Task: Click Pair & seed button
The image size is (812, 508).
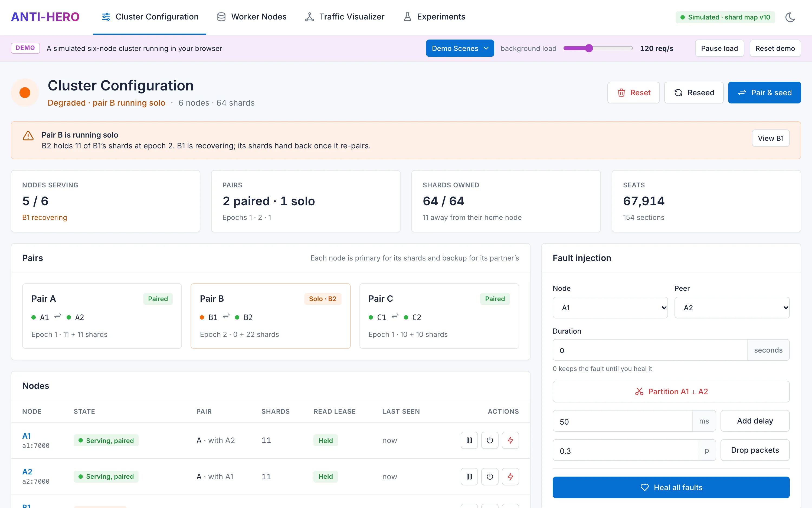Action: tap(764, 92)
